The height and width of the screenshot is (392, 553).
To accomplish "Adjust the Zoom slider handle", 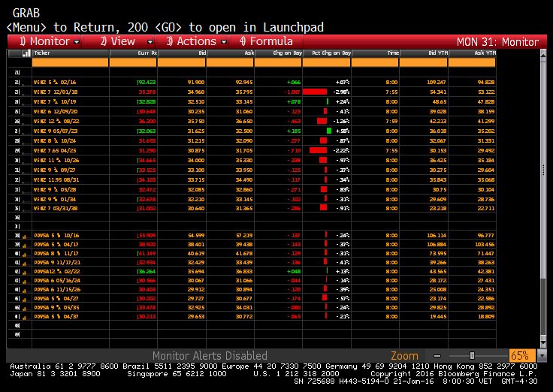I will click(x=472, y=356).
